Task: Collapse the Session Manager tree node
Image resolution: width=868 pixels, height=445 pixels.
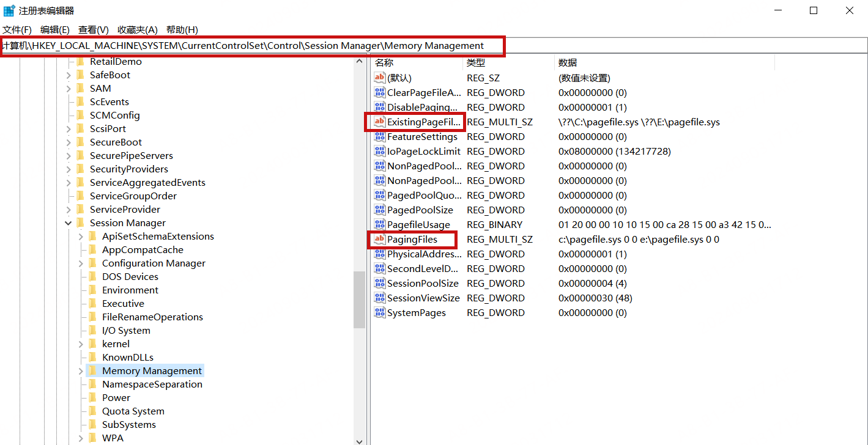Action: [69, 223]
